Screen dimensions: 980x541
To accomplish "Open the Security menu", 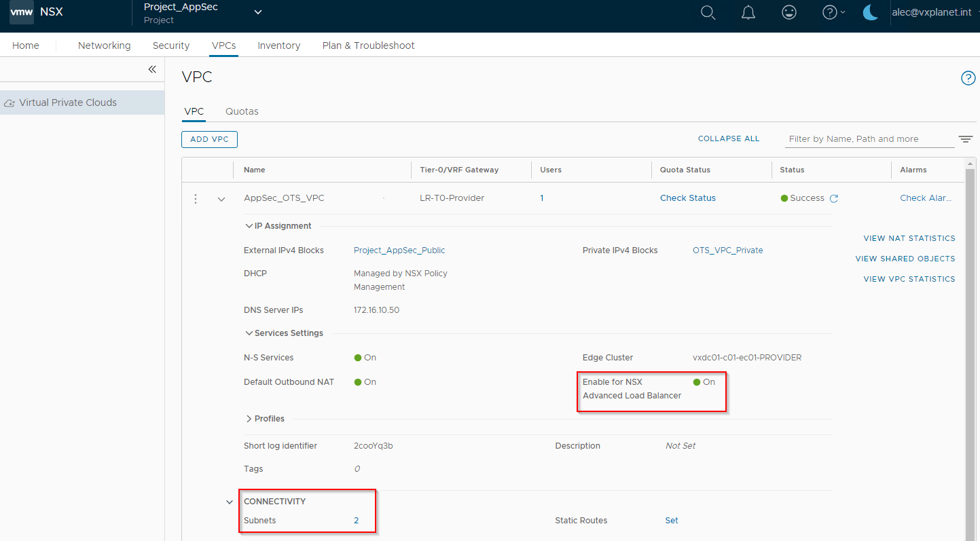I will pos(171,45).
